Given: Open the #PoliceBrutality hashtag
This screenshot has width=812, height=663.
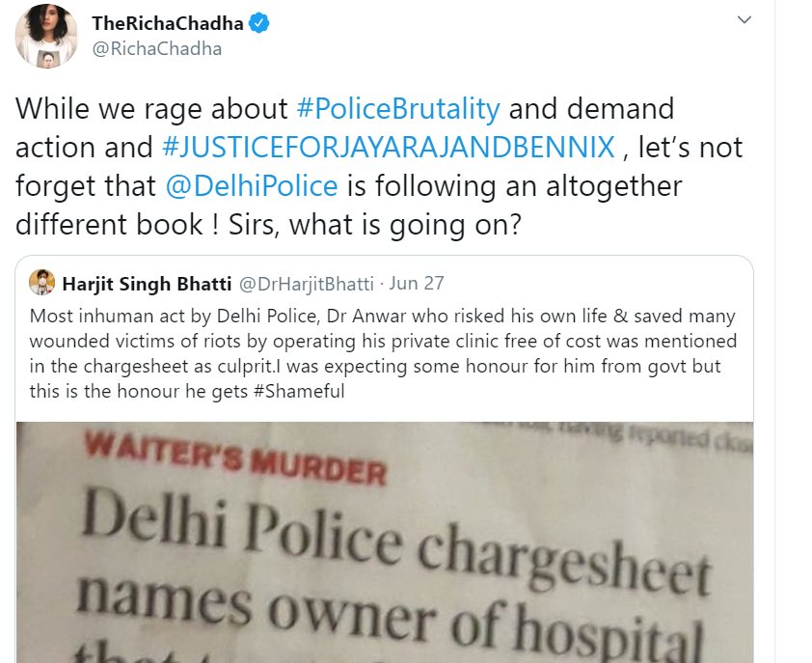Looking at the screenshot, I should pyautogui.click(x=398, y=109).
